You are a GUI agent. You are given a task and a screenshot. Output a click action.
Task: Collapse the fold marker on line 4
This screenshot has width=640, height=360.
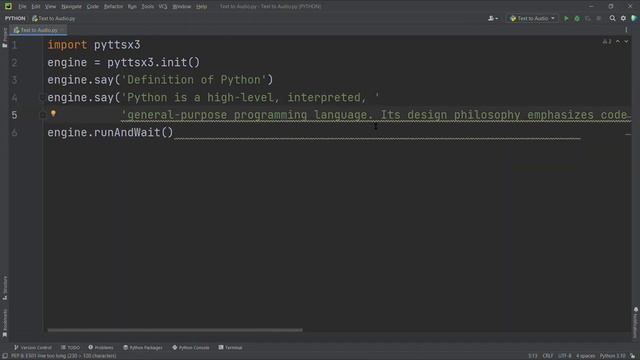[x=42, y=98]
